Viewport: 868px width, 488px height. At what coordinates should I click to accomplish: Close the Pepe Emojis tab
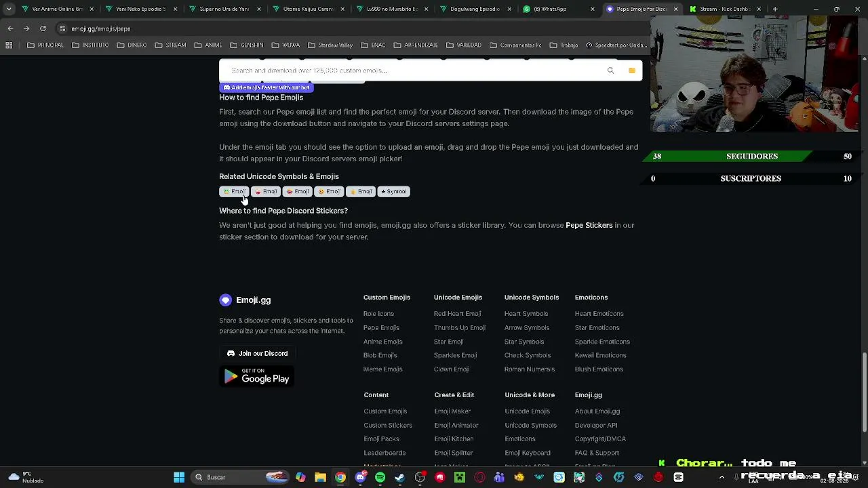click(675, 9)
